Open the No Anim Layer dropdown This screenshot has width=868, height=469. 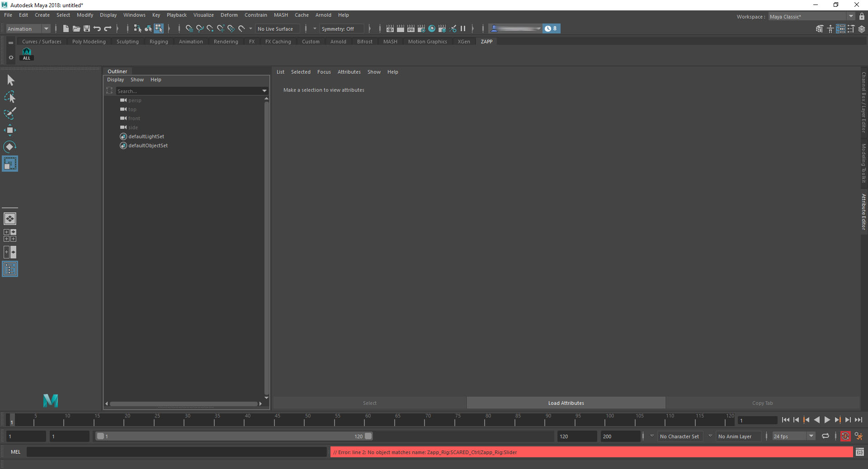(739, 436)
